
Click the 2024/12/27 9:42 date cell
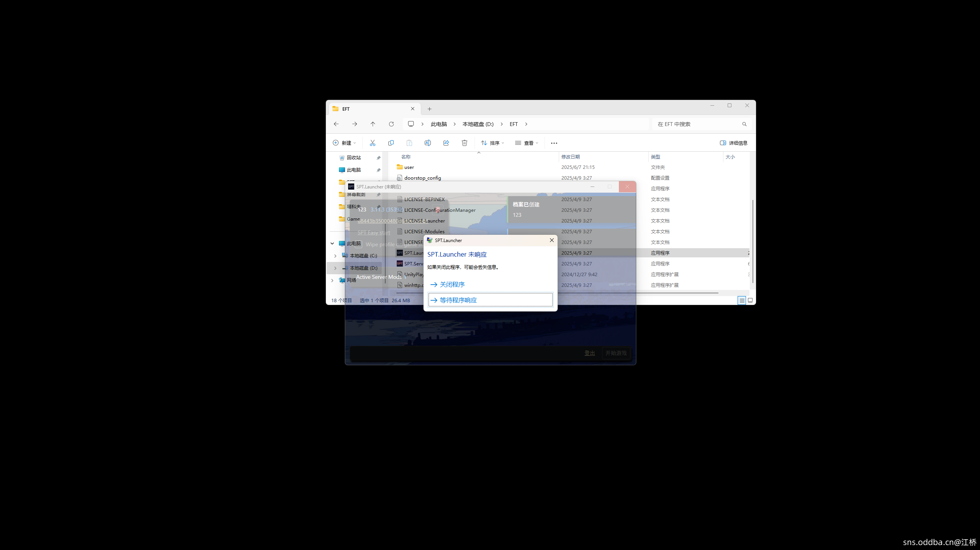(x=579, y=274)
